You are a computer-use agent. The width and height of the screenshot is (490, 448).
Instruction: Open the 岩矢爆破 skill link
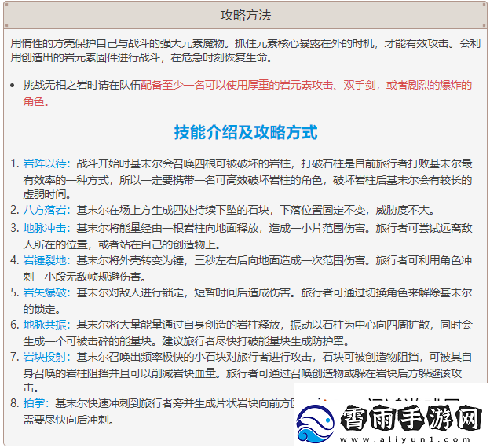(x=45, y=292)
